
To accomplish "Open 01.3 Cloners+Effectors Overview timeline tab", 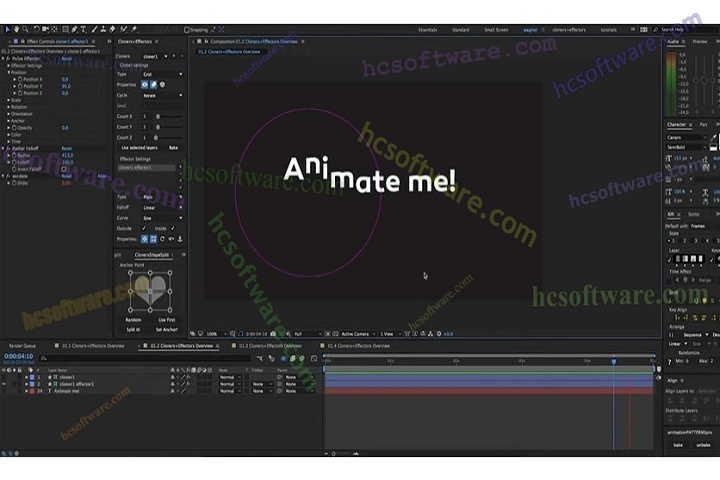I will click(270, 346).
